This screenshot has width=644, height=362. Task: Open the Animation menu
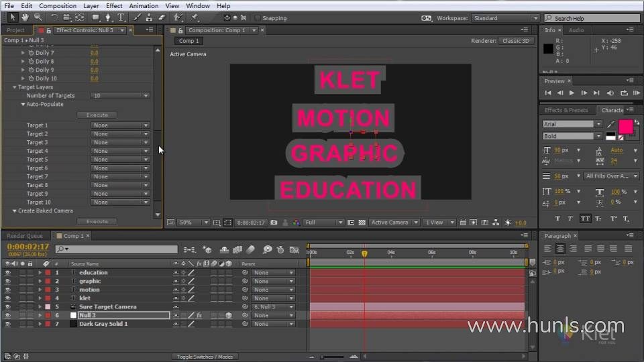click(x=144, y=6)
